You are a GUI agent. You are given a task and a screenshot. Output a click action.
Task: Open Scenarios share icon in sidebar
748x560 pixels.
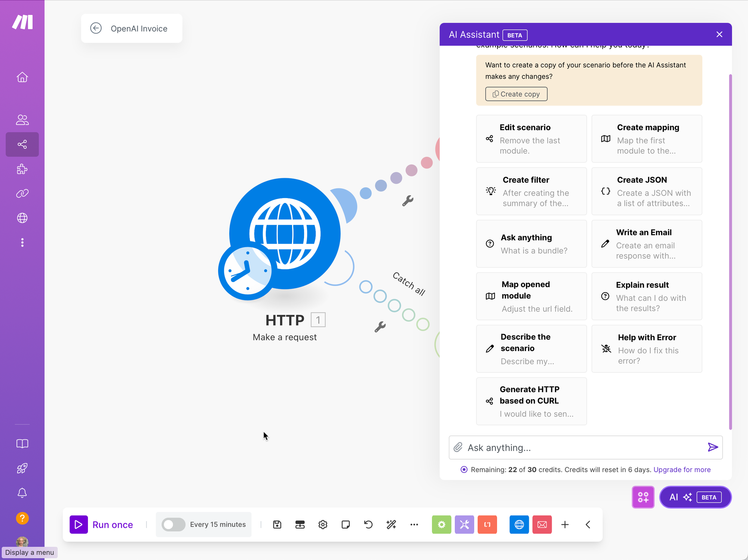22,144
